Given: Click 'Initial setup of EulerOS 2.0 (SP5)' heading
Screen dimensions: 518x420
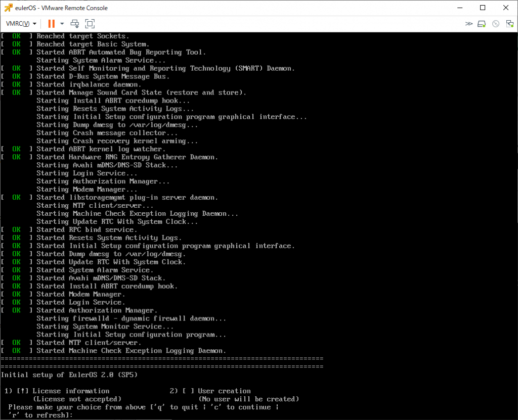Looking at the screenshot, I should (x=69, y=375).
